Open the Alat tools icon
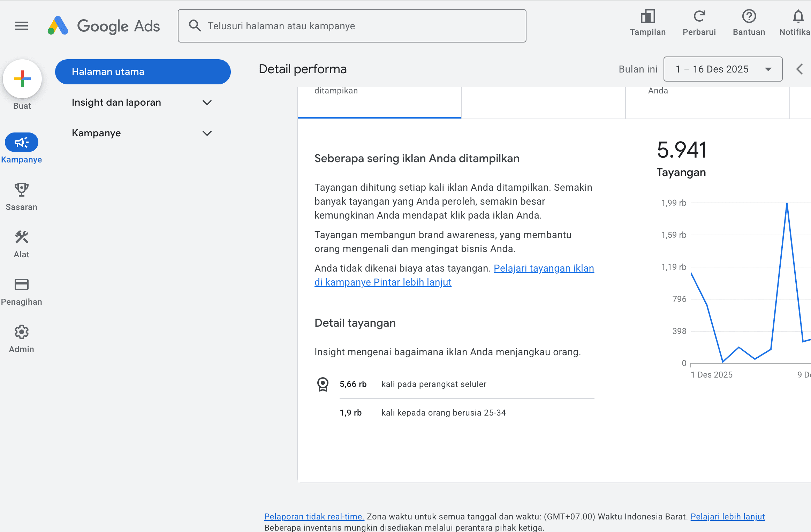 [x=22, y=237]
